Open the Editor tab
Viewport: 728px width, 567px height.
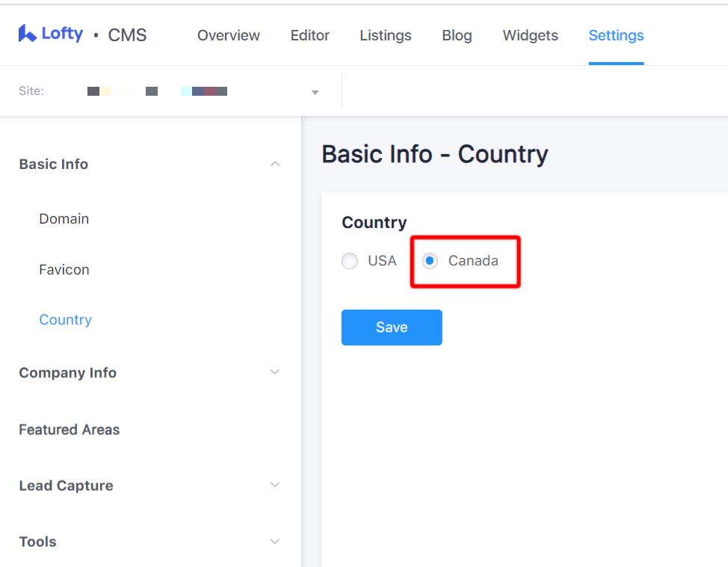[310, 35]
